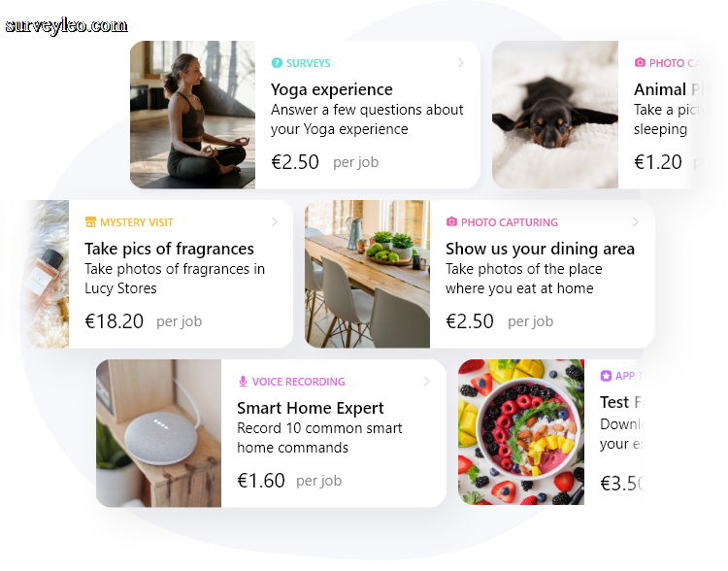Click the purple App Testing star icon

pyautogui.click(x=606, y=376)
